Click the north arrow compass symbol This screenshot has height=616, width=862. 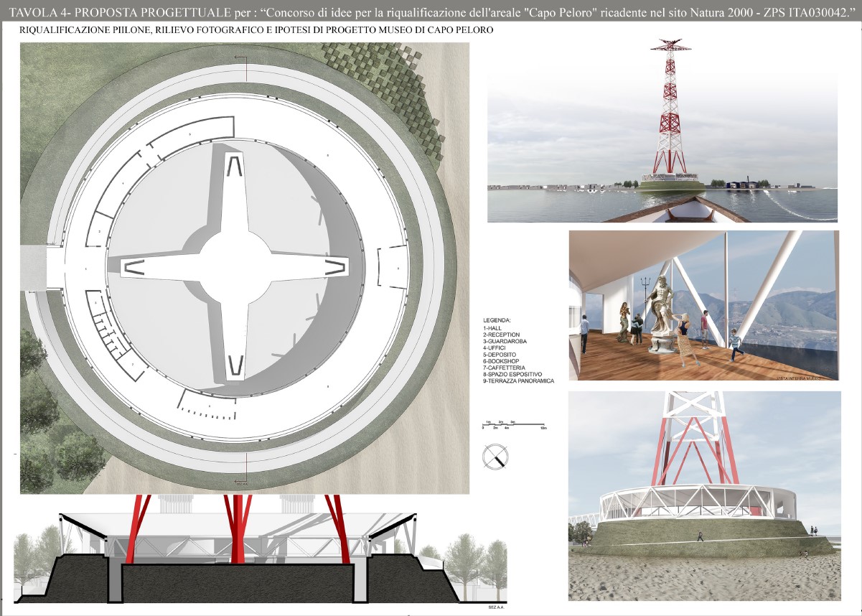pos(495,456)
